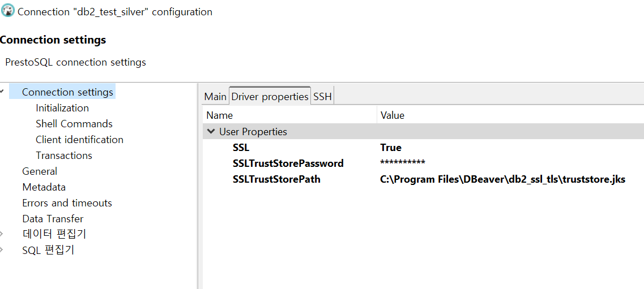Open the SSH tab
Screen dimensions: 644x289
point(322,97)
